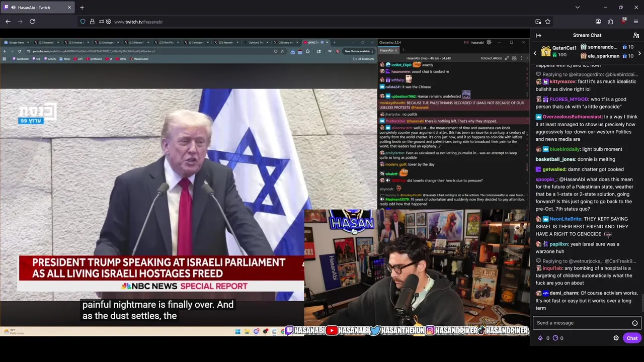
Task: Click Hasan webcam overlay
Action: (416, 267)
